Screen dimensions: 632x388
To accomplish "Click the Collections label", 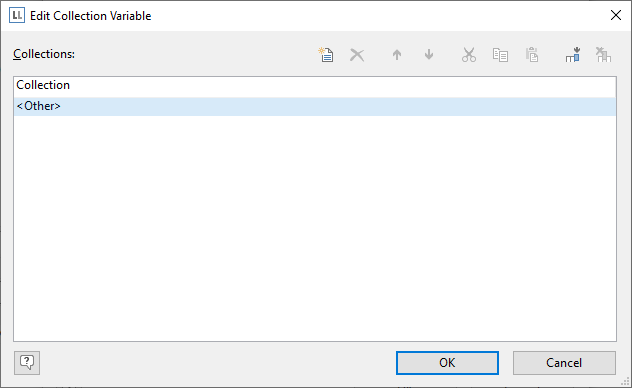I will tap(44, 54).
